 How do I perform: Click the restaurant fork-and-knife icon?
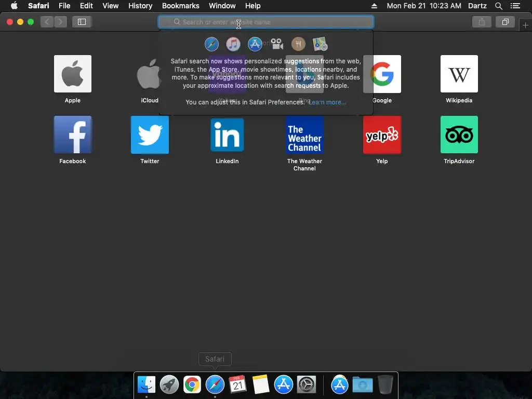[x=298, y=44]
